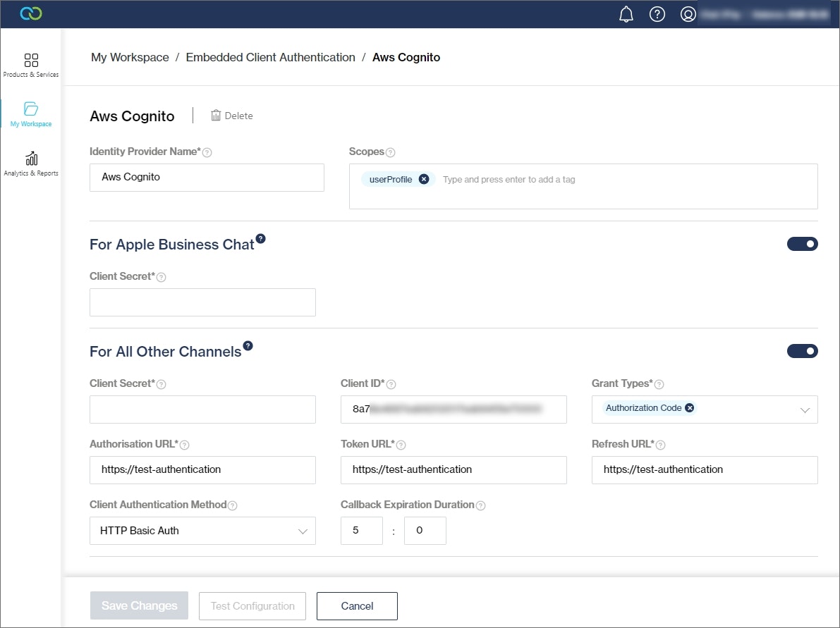
Task: Click the Save Changes button
Action: click(139, 605)
